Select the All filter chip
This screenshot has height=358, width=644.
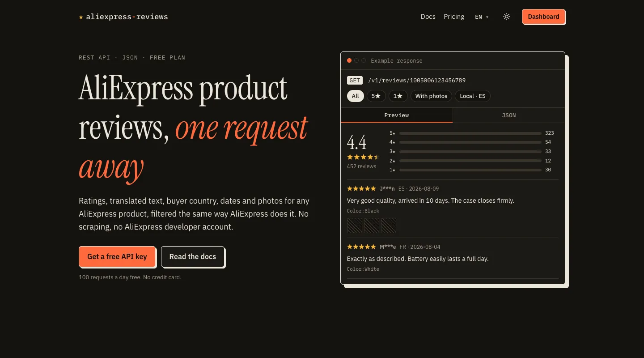[x=356, y=96]
